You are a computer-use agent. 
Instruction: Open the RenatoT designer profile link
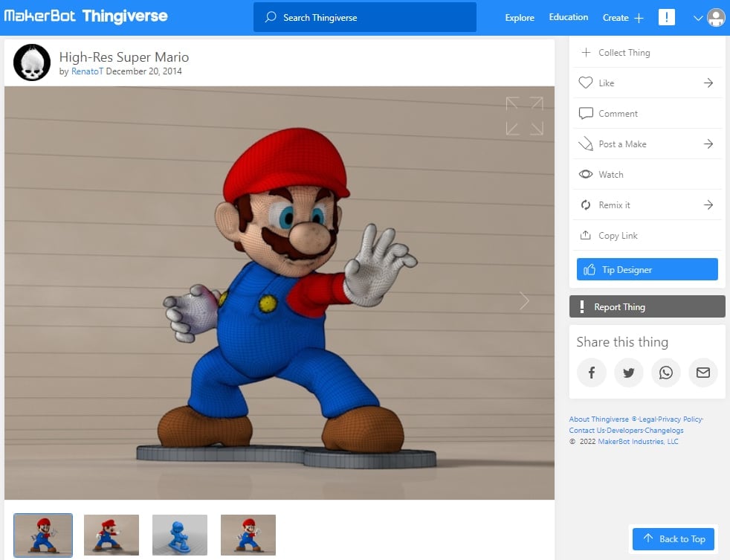[87, 71]
